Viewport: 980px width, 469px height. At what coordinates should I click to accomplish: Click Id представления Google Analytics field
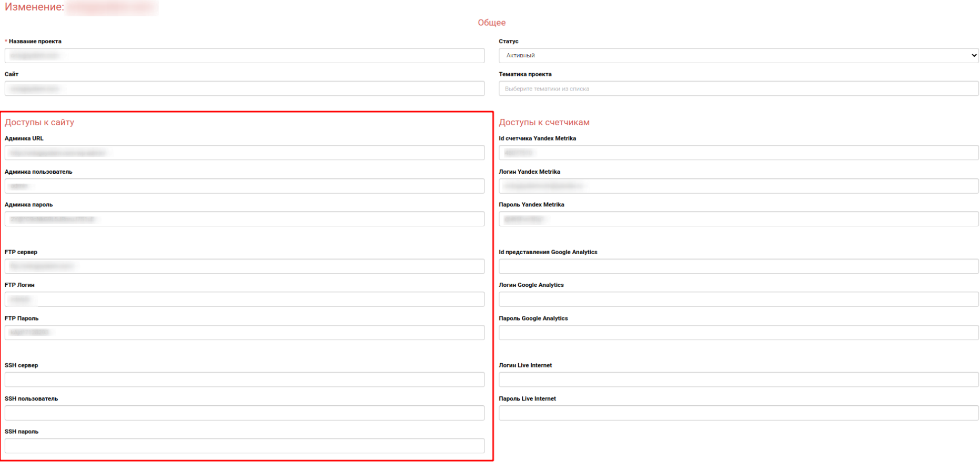click(x=738, y=266)
